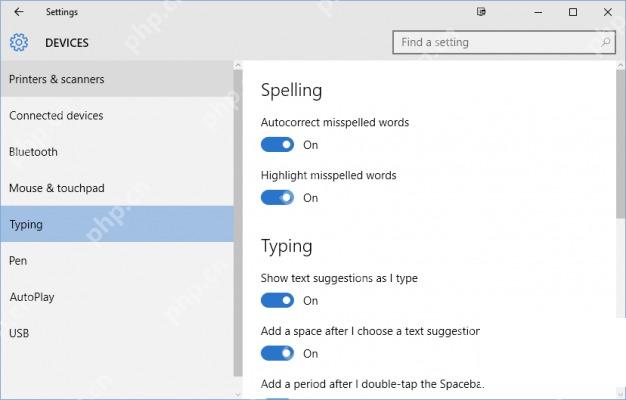Click the search magnifier icon
Image resolution: width=626 pixels, height=400 pixels.
tap(606, 42)
